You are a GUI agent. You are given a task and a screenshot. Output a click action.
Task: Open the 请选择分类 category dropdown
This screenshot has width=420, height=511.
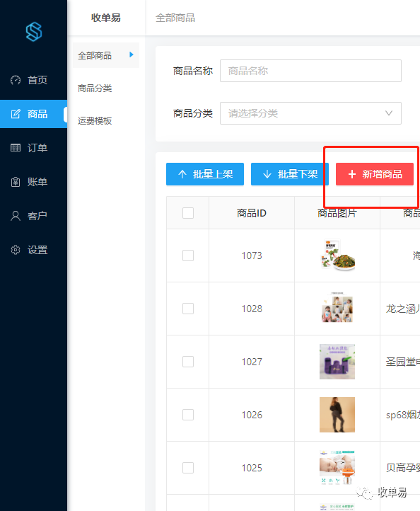click(310, 113)
